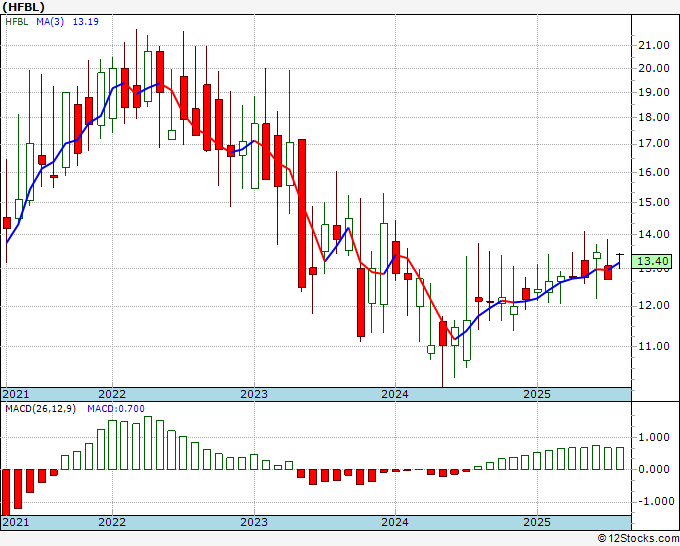Click the (HFBL) chart title
This screenshot has height=546, width=680.
tap(23, 7)
